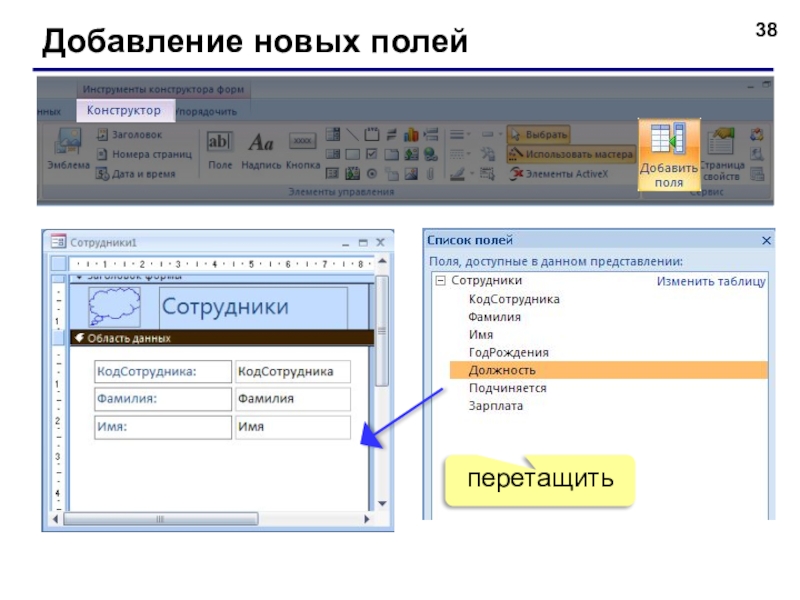Viewport: 800px width, 600px height.
Task: Pick the Line drawing control icon
Action: click(353, 135)
